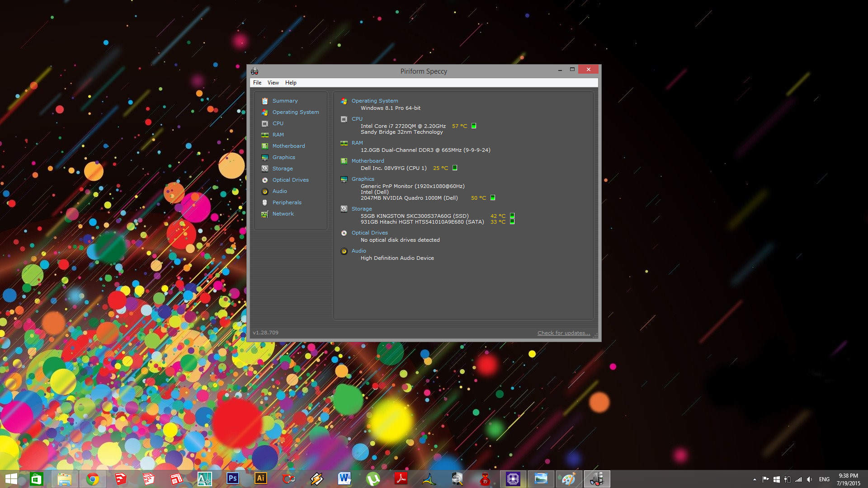The width and height of the screenshot is (868, 488).
Task: Open the CPU section in the sidebar
Action: point(278,123)
